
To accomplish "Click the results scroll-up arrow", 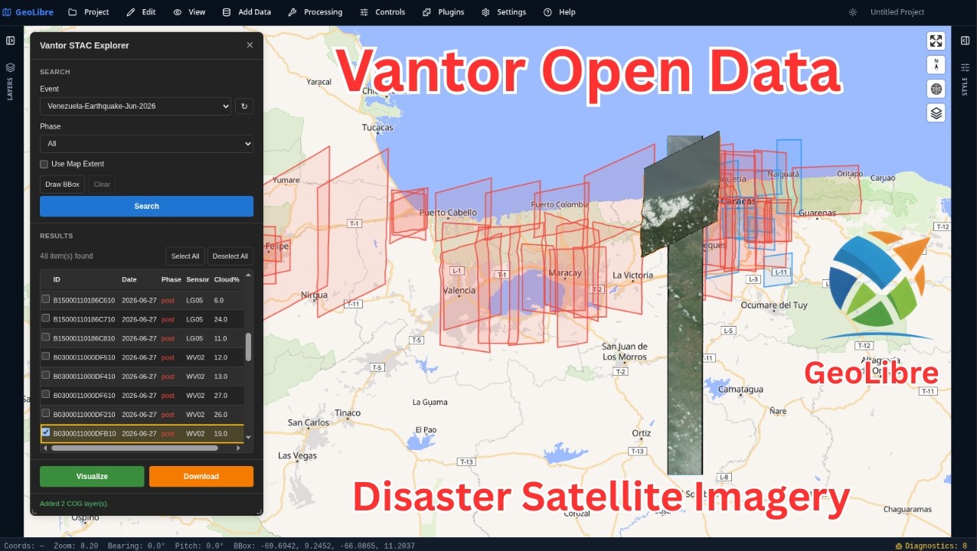I will pyautogui.click(x=248, y=275).
